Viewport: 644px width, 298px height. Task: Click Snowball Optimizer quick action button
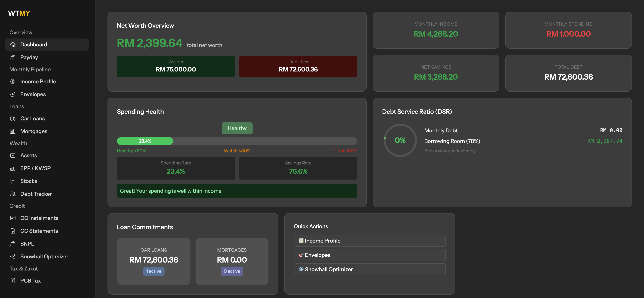pyautogui.click(x=370, y=269)
